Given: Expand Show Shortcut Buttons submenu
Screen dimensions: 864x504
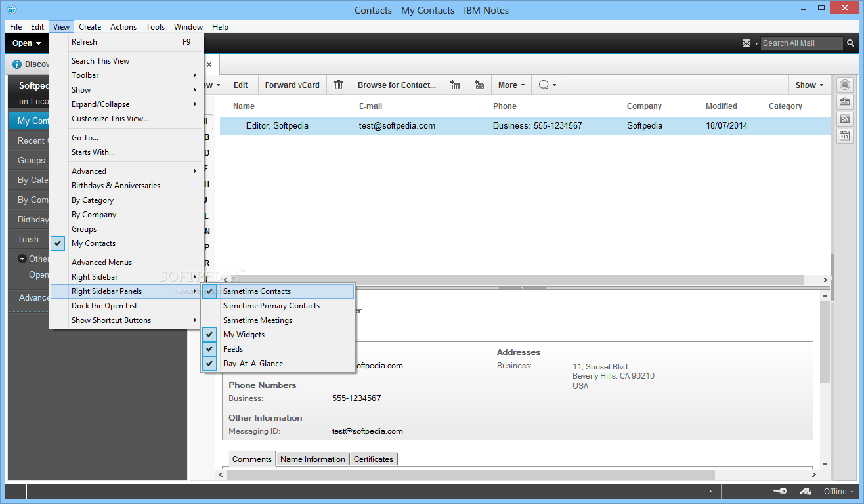Looking at the screenshot, I should (x=126, y=320).
